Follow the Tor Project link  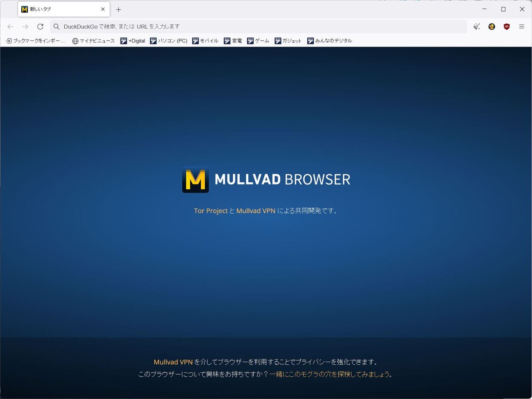pos(211,211)
